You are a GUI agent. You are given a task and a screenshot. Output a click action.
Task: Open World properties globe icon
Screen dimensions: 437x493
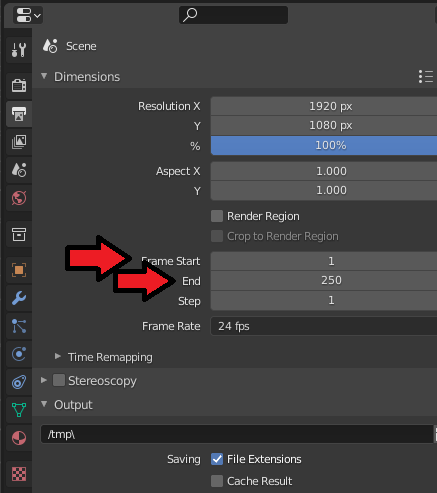click(19, 198)
